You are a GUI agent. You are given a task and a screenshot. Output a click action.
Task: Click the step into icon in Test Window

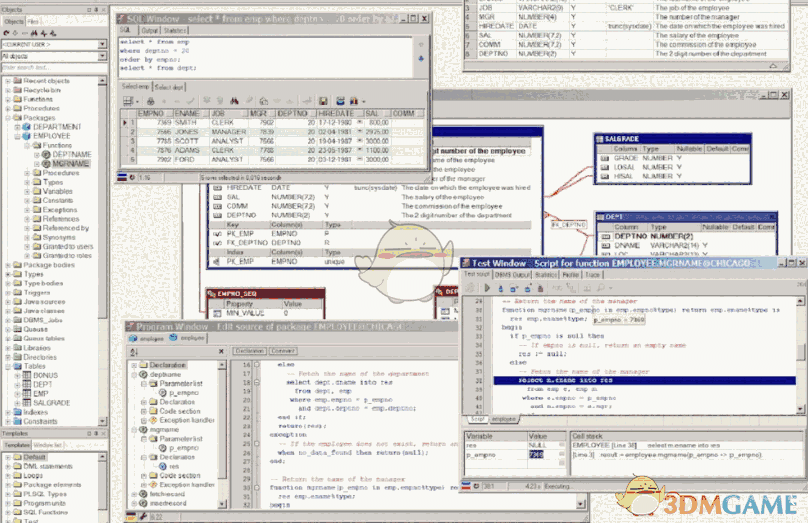(x=500, y=289)
